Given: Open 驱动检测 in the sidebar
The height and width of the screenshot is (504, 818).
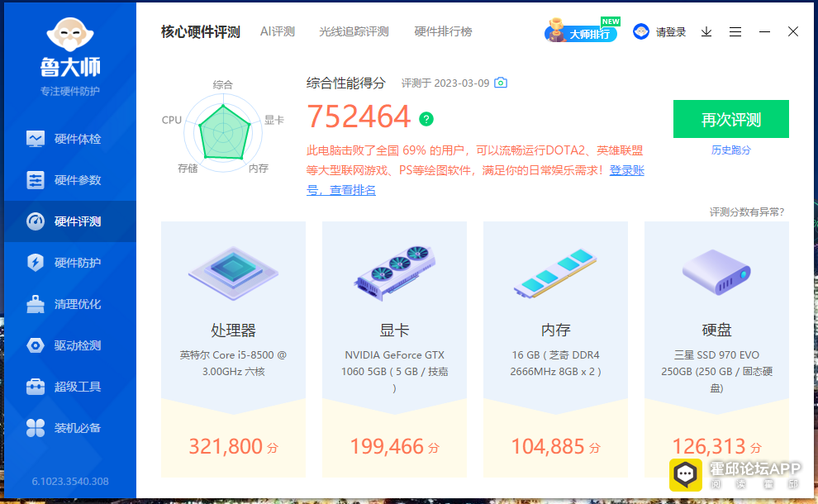Looking at the screenshot, I should (70, 345).
